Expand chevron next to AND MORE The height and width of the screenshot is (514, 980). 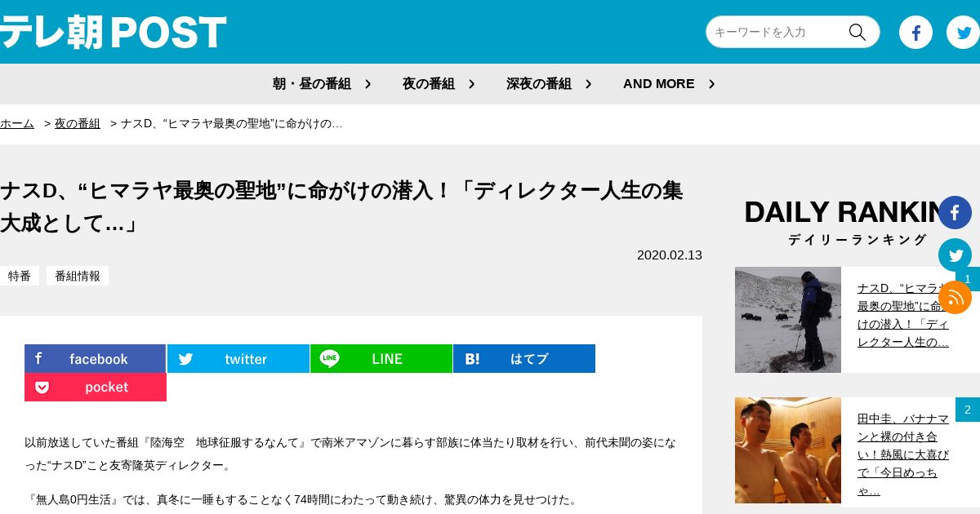(x=711, y=84)
